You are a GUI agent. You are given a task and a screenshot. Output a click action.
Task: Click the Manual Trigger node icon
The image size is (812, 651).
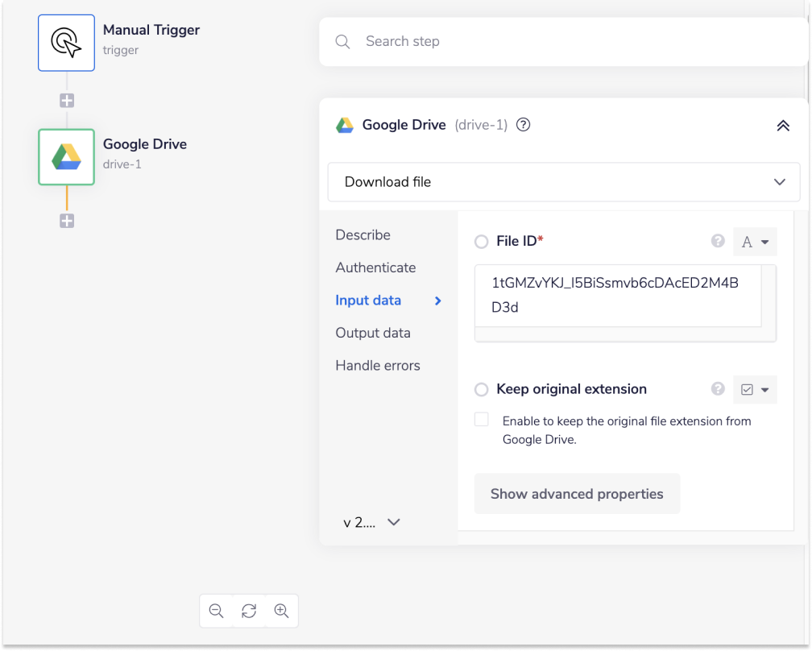[66, 42]
